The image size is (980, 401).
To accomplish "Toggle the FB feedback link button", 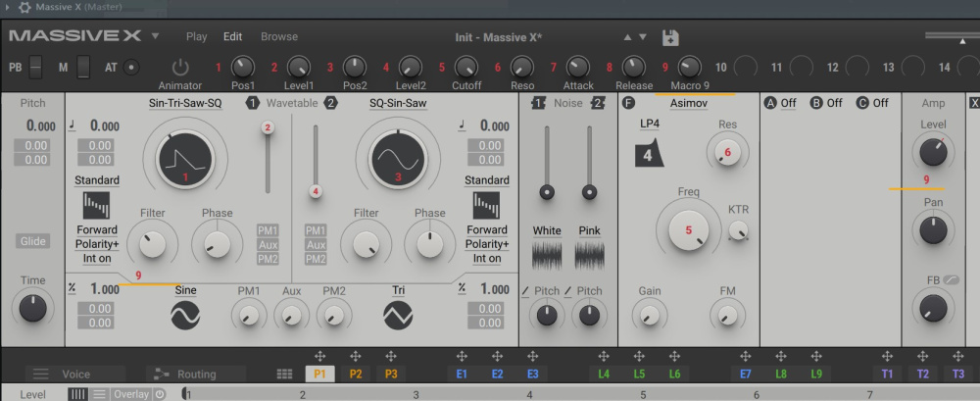I will click(952, 279).
